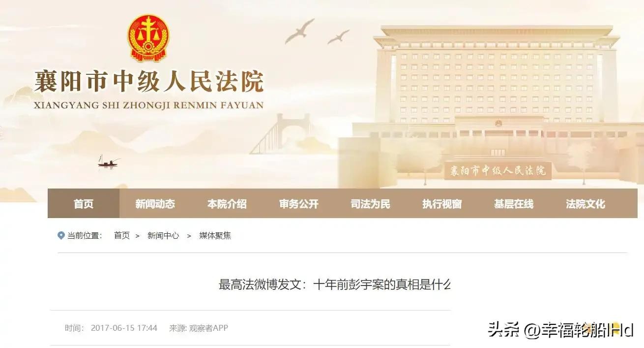Open the 新闻动态 menu item
Screen dimensions: 644x348
155,203
